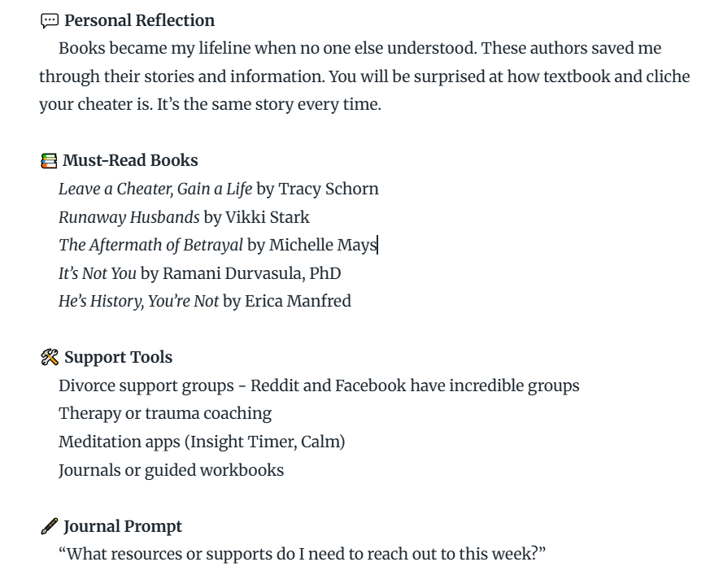Click The Aftermath of Betrayal title

[x=150, y=245]
